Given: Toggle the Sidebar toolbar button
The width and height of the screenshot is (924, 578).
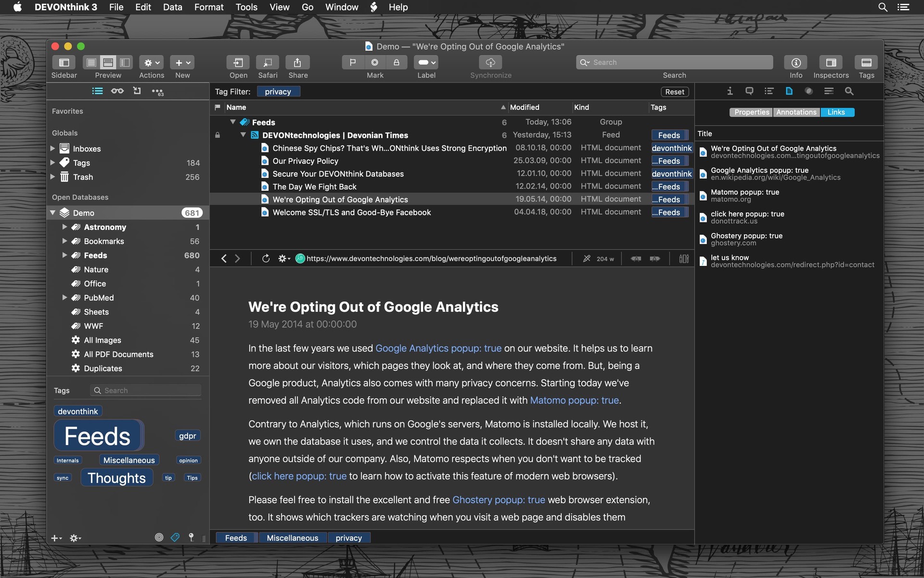Looking at the screenshot, I should click(x=64, y=63).
